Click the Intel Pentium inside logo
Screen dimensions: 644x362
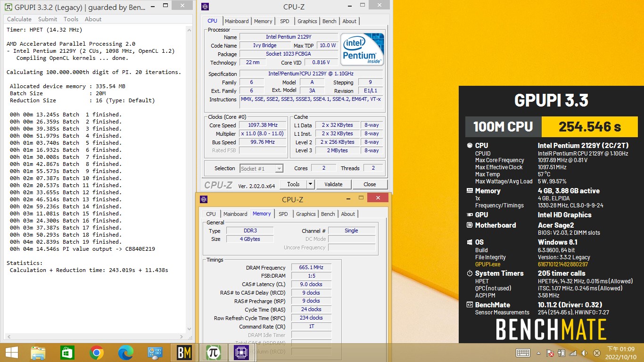362,49
